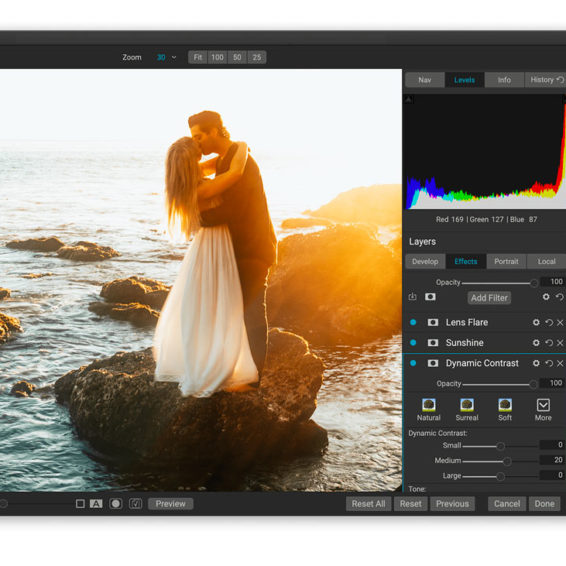Click the A compare view icon
Screen dimensions: 566x566
(96, 504)
